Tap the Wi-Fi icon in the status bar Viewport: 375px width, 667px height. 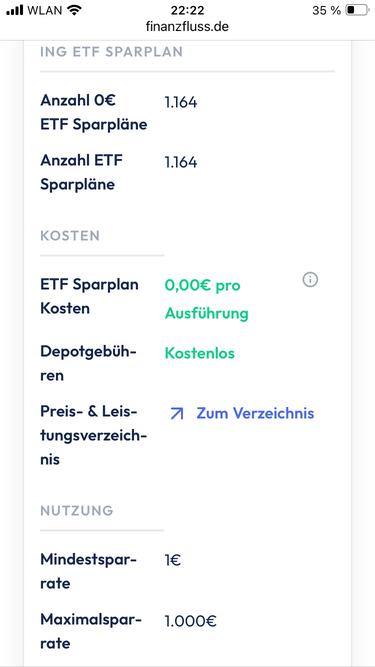[x=74, y=10]
